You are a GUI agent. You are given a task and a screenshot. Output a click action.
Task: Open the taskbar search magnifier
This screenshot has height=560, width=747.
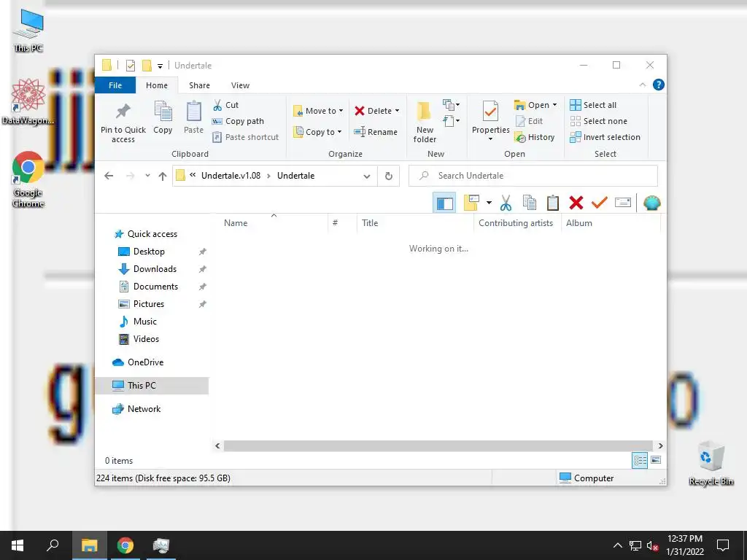pyautogui.click(x=53, y=545)
